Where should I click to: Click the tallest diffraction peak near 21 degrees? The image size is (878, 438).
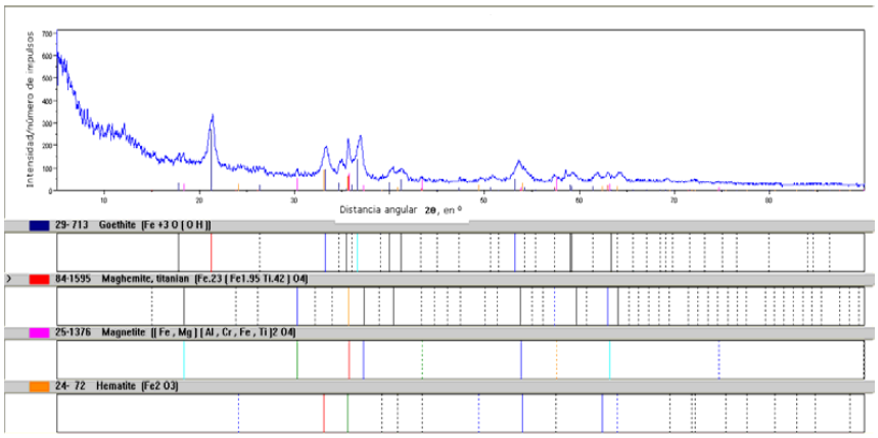(212, 118)
